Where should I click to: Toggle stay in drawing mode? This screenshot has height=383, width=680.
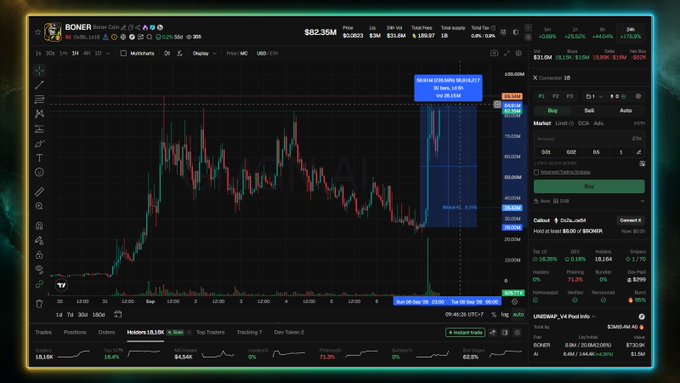pyautogui.click(x=39, y=240)
